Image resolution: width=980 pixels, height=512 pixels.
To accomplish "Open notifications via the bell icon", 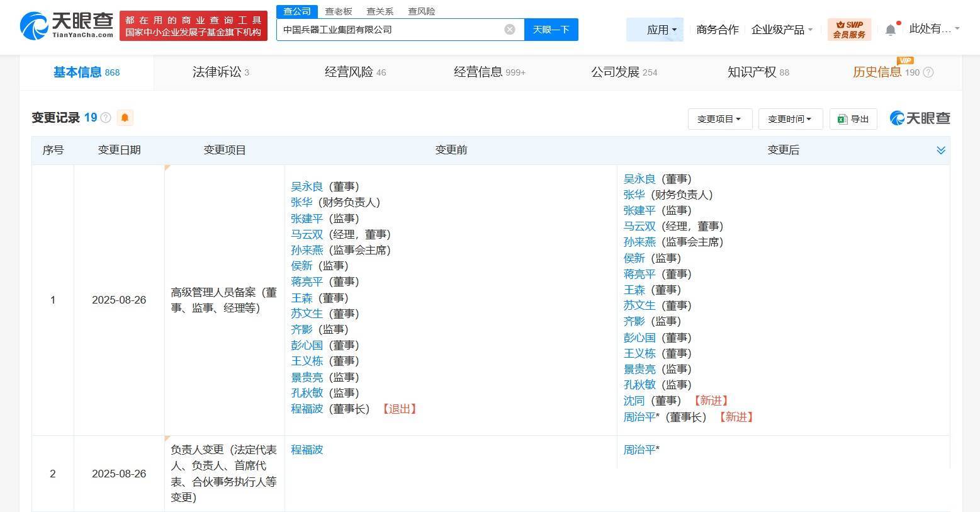I will 890,30.
